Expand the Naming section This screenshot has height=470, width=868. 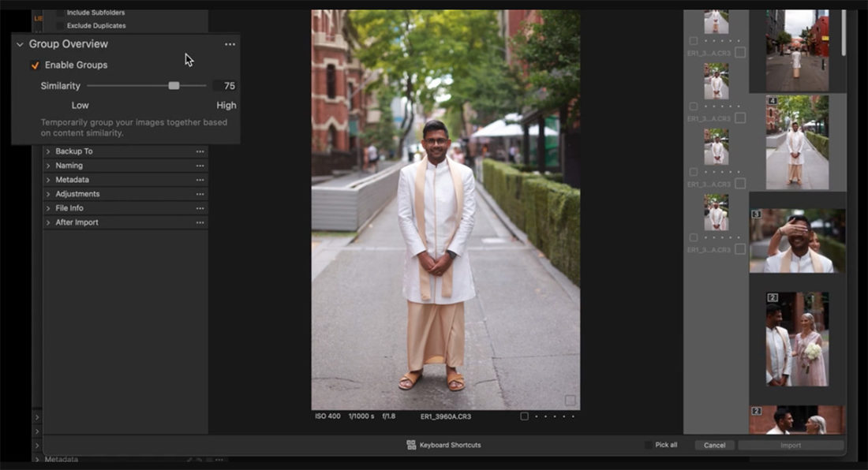point(50,166)
